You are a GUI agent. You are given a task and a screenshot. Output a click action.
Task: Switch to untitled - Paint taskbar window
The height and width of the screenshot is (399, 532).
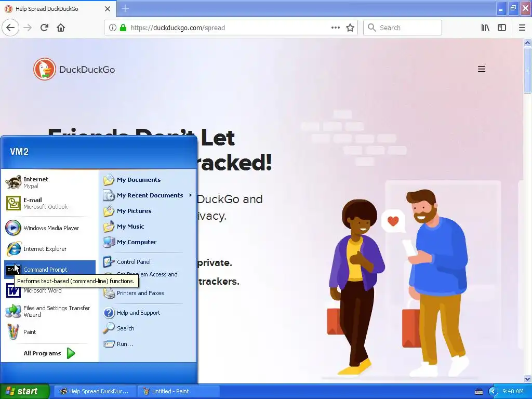point(179,391)
